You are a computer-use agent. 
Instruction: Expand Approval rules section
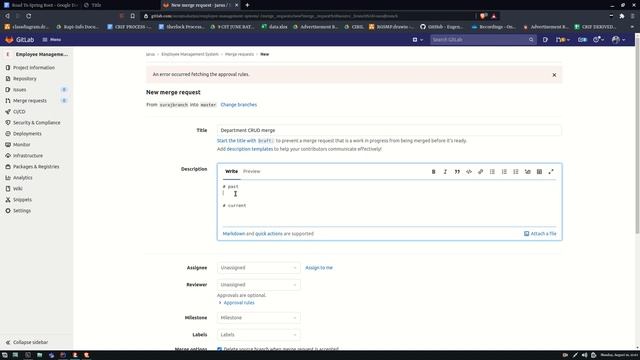pyautogui.click(x=236, y=303)
